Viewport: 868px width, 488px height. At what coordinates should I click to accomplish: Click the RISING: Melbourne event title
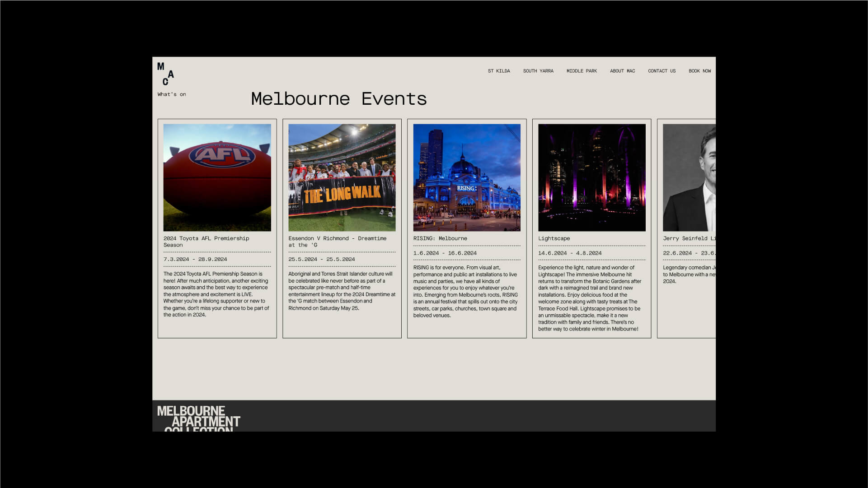[440, 238]
